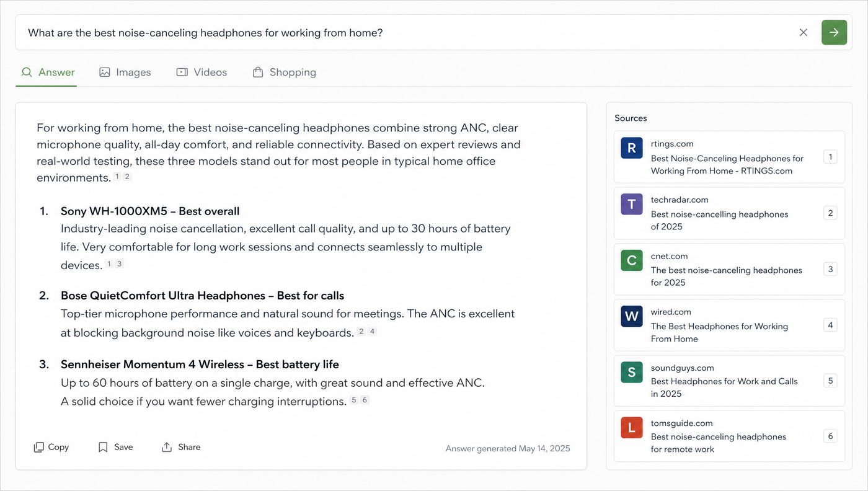The height and width of the screenshot is (491, 868).
Task: Click source number badge 5 beside soundguys.com
Action: pos(830,381)
